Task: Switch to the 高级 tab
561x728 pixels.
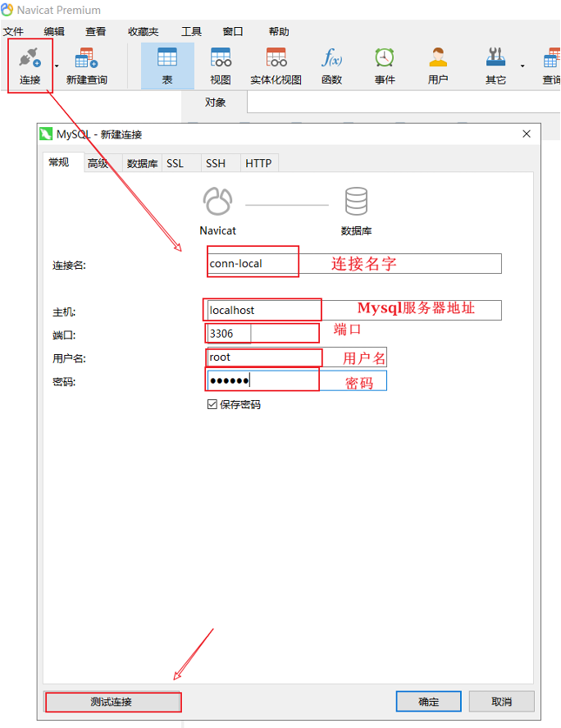Action: [x=103, y=163]
